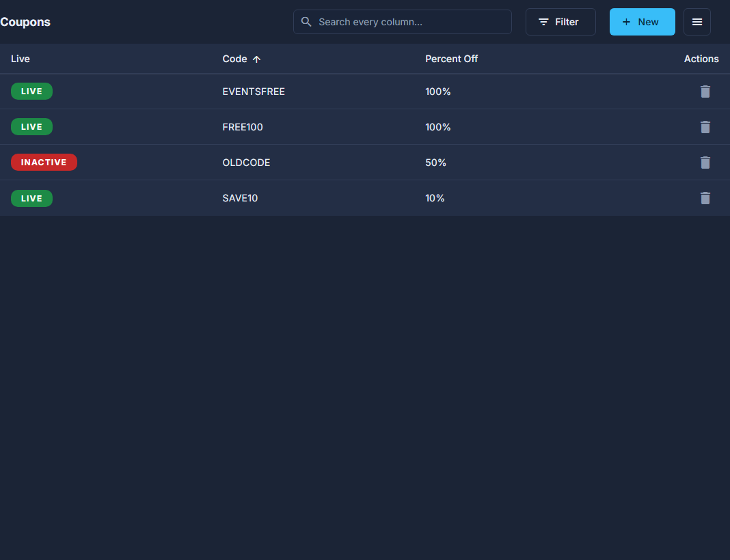Click the 100% value for FREE100
The width and height of the screenshot is (730, 560).
(437, 127)
